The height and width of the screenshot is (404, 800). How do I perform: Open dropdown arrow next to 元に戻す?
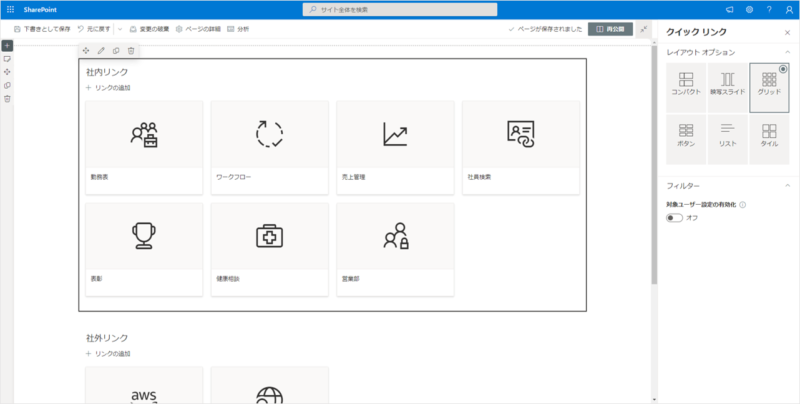pyautogui.click(x=119, y=29)
